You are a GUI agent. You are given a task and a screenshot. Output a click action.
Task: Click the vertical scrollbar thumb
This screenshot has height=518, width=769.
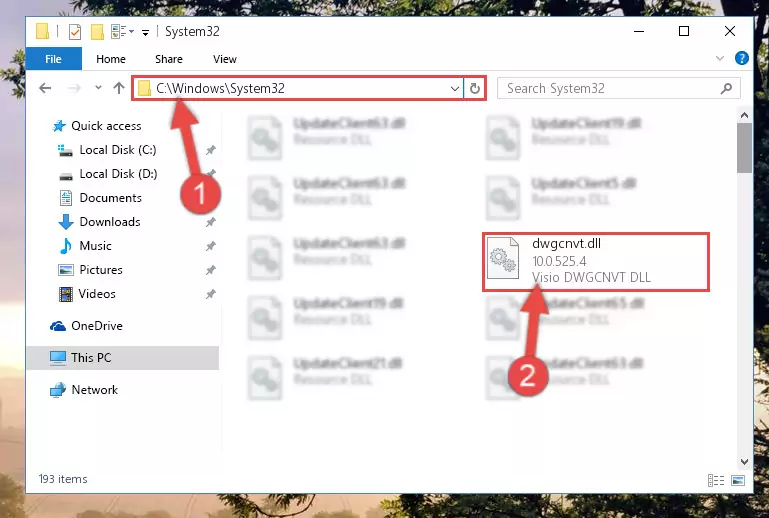pos(744,148)
